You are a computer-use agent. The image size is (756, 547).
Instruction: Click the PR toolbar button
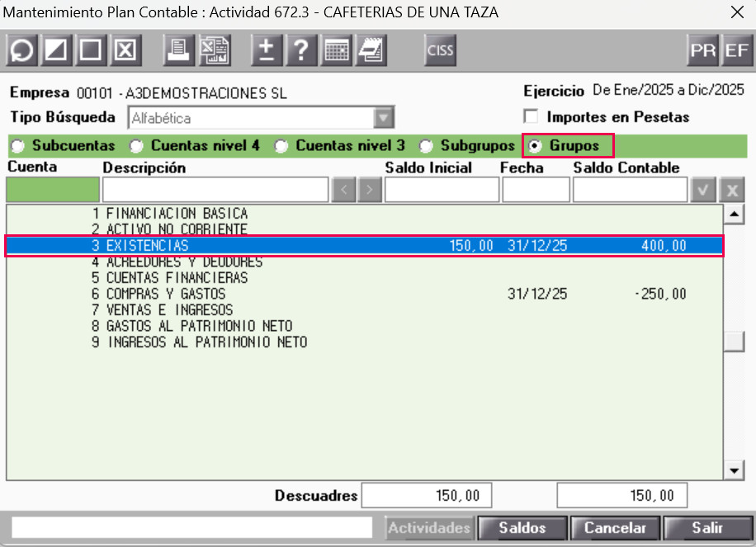coord(702,50)
